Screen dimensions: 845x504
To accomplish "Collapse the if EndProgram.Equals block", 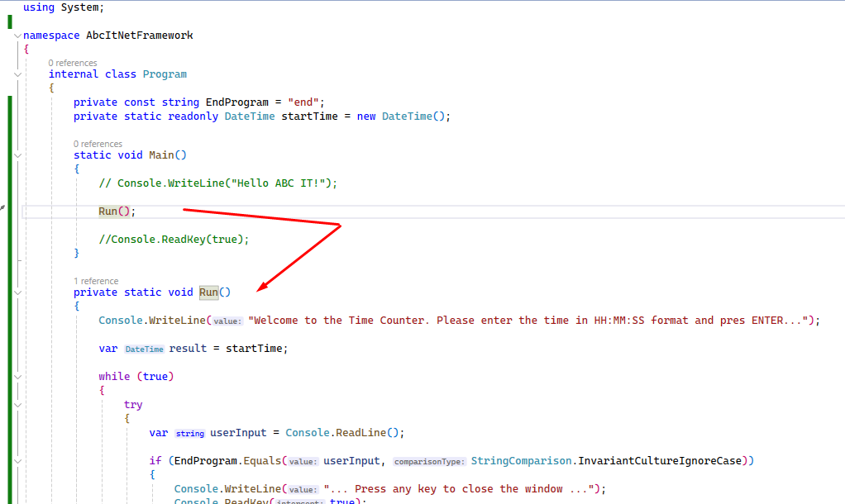I will (17, 461).
